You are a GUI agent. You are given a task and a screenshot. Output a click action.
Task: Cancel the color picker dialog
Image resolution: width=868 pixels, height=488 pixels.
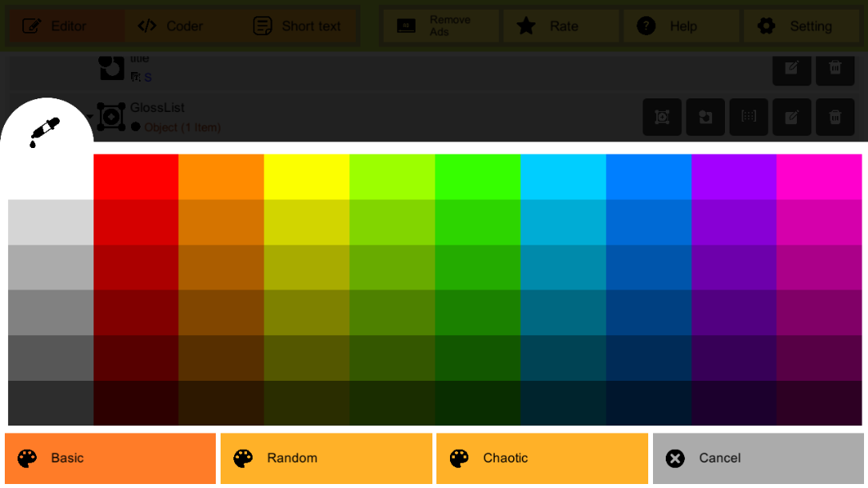tap(758, 458)
